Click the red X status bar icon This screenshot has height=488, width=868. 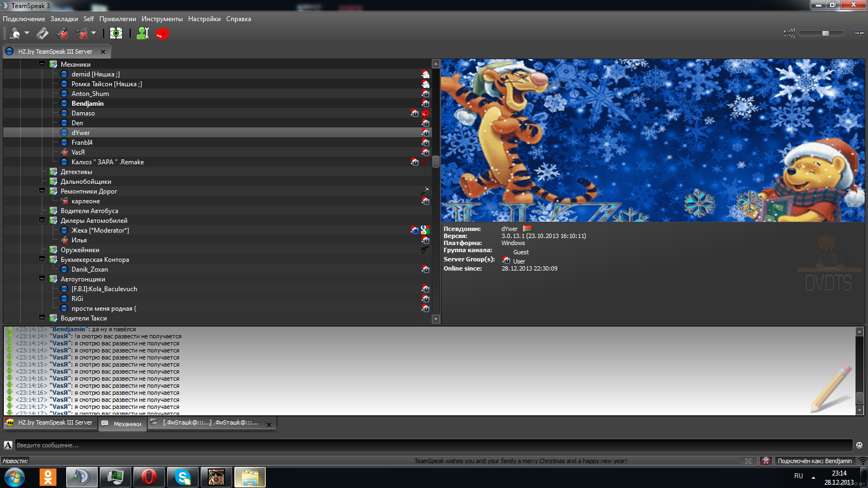766,461
